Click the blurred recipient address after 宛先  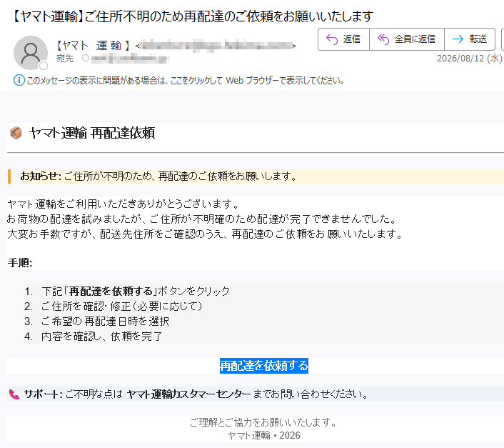point(130,59)
